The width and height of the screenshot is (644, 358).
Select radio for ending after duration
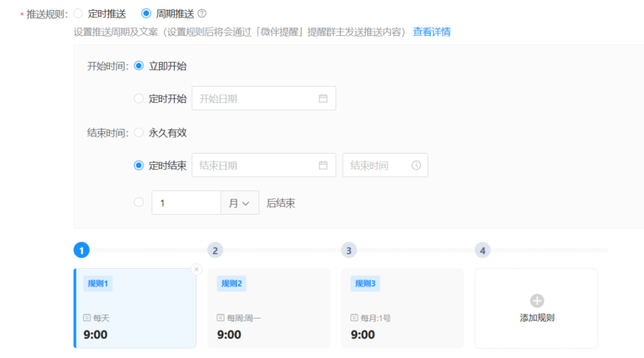[x=139, y=203]
